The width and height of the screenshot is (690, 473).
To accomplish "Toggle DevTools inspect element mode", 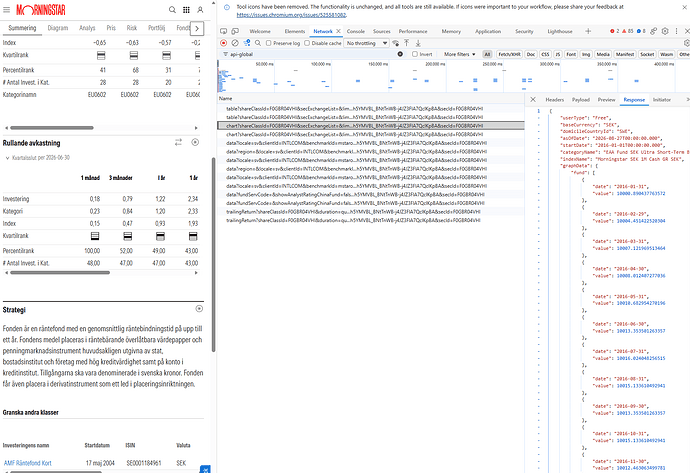I will (224, 31).
